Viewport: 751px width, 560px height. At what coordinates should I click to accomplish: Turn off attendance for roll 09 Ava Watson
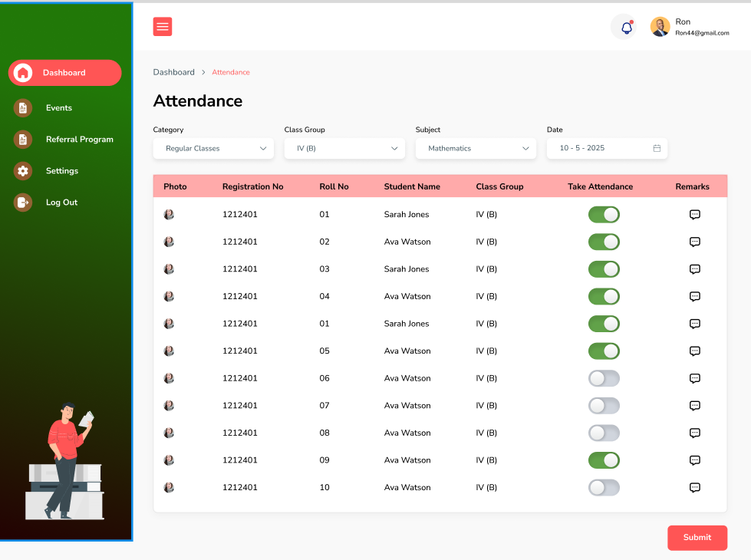pos(604,460)
